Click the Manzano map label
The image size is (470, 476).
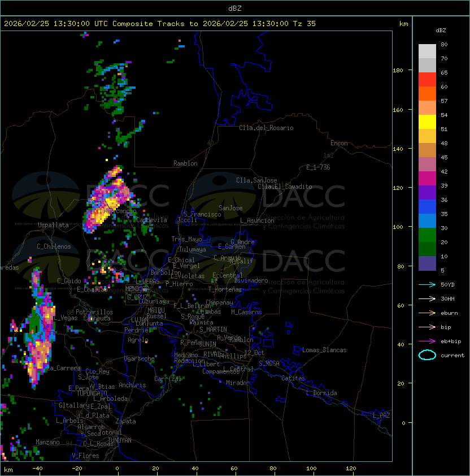pos(47,442)
